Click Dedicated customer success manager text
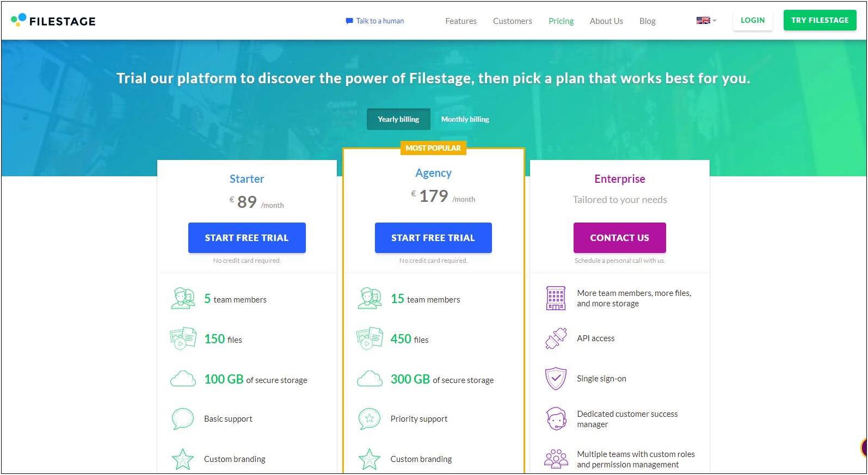Image resolution: width=868 pixels, height=475 pixels. 627,419
